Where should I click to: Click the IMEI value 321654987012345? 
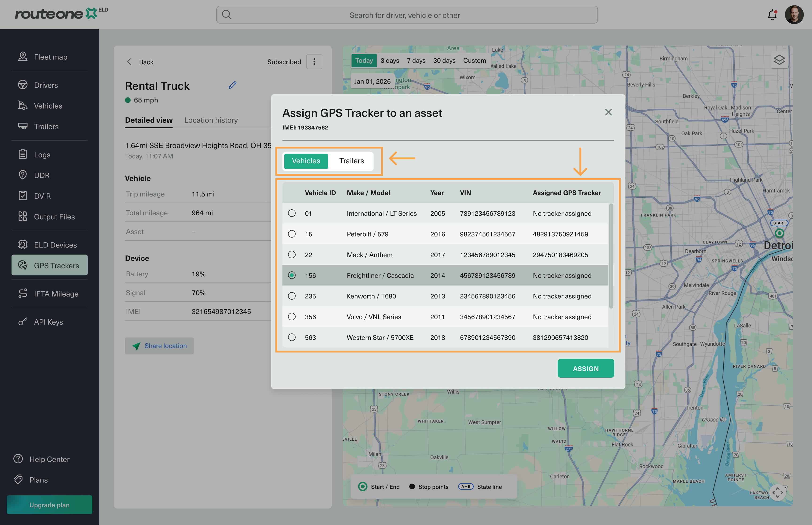[x=221, y=311]
